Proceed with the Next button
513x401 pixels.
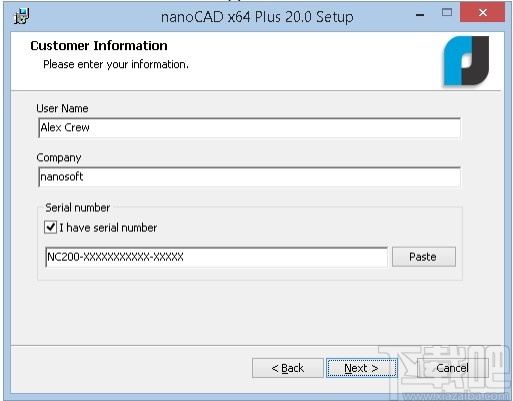[362, 368]
